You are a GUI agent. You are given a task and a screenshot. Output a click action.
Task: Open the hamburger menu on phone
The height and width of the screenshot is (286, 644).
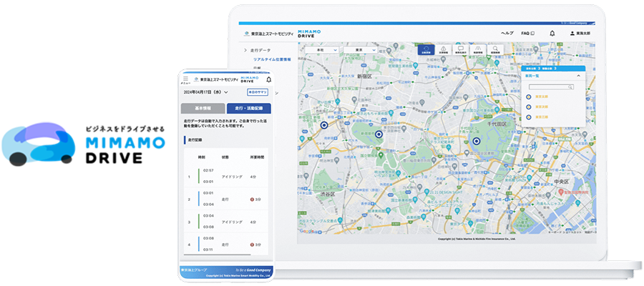tap(186, 80)
